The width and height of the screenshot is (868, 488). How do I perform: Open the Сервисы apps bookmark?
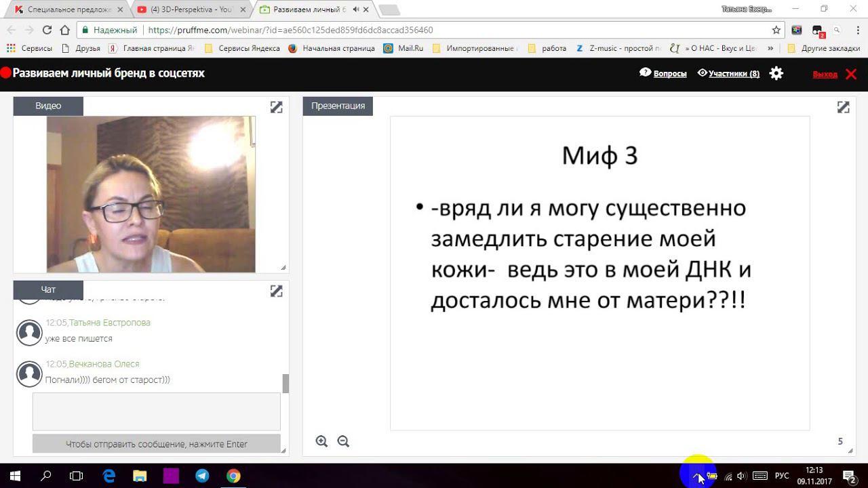pos(29,48)
